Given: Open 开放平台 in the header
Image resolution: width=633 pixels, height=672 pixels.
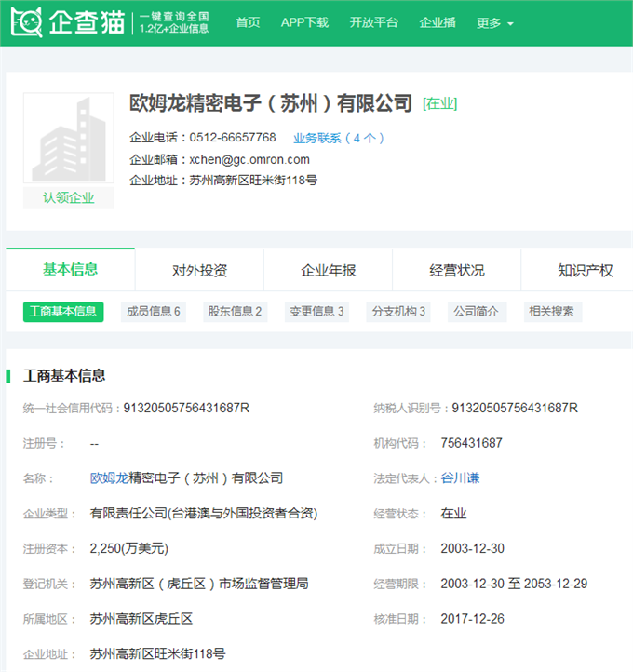Looking at the screenshot, I should 373,22.
